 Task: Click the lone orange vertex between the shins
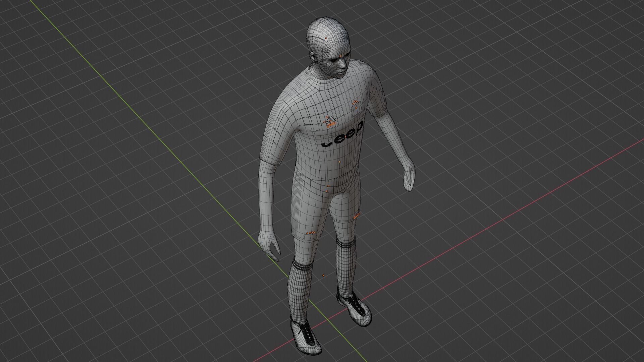323,276
